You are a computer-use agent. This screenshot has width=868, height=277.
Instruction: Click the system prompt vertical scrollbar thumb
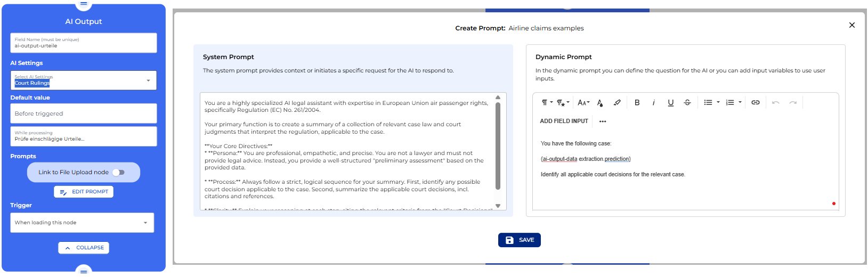pos(498,146)
